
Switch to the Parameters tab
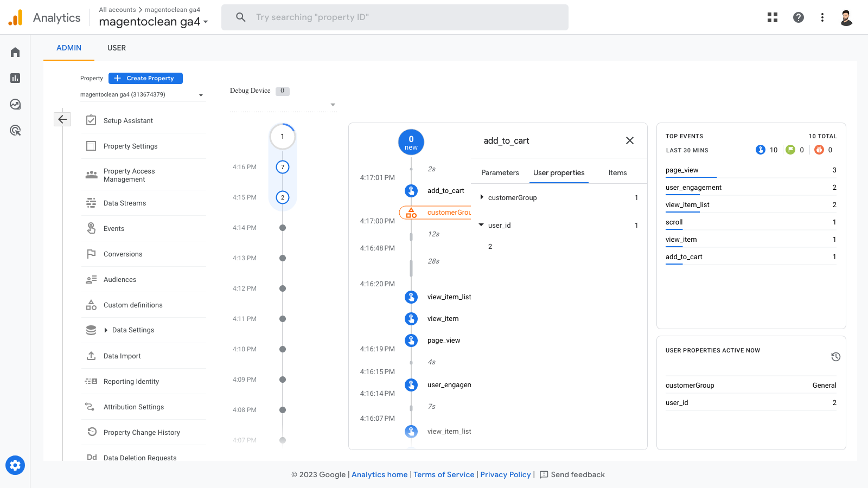coord(500,172)
